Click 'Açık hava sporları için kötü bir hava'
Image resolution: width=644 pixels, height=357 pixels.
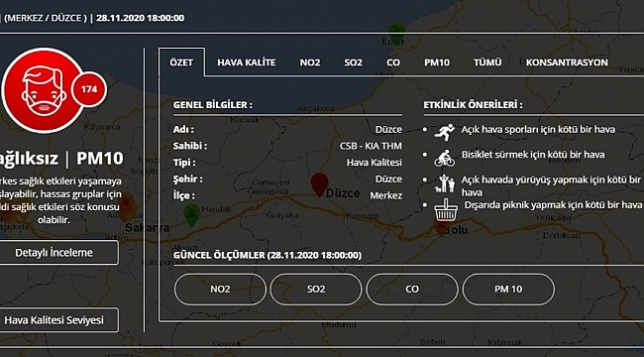point(538,130)
